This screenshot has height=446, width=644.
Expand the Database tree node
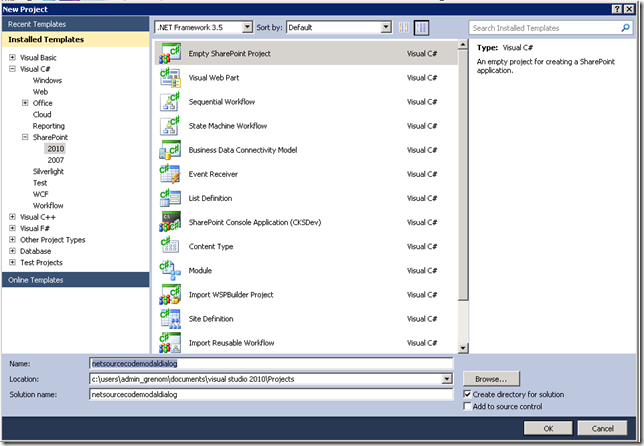point(12,251)
